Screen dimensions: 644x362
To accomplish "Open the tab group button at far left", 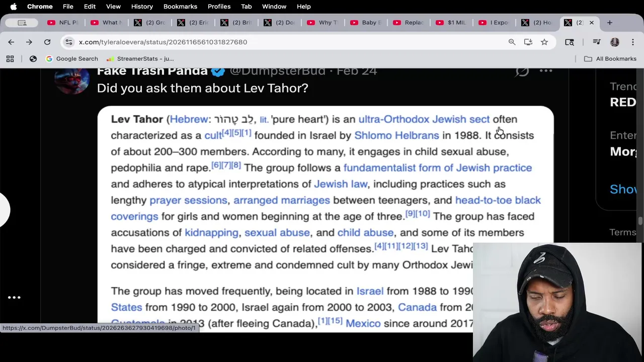I will tap(22, 23).
